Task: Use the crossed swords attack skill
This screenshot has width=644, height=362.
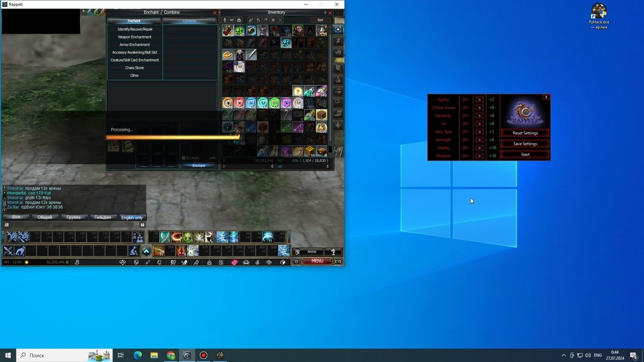Action: click(x=8, y=251)
